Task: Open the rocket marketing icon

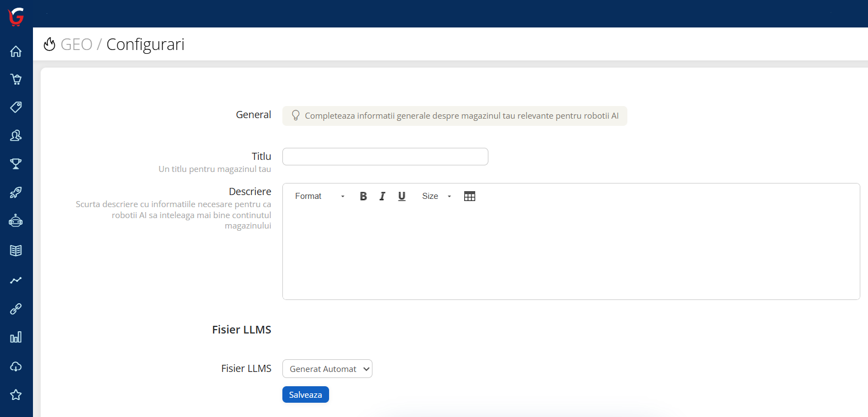Action: [16, 192]
